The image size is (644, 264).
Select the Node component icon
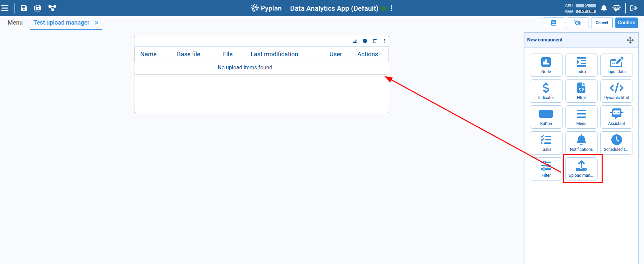[546, 65]
